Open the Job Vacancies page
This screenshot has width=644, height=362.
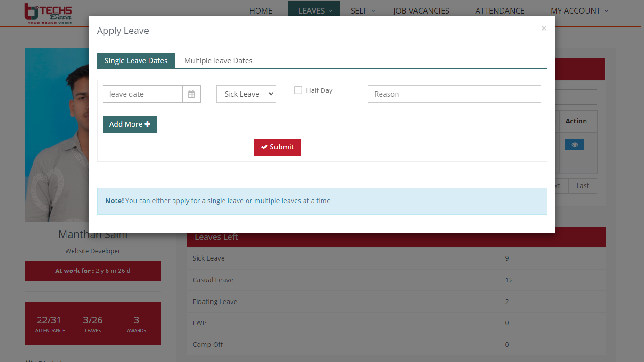[421, 10]
